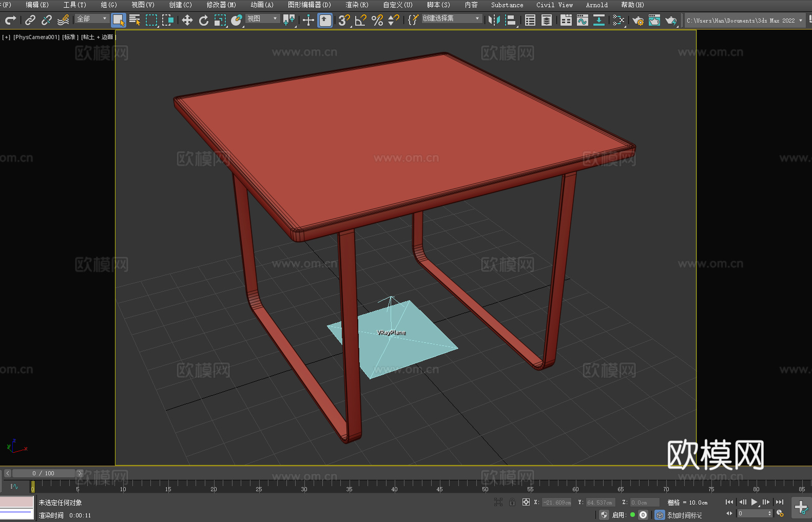Open the 创建选择集 dropdown
The image size is (812, 522).
tap(452, 18)
